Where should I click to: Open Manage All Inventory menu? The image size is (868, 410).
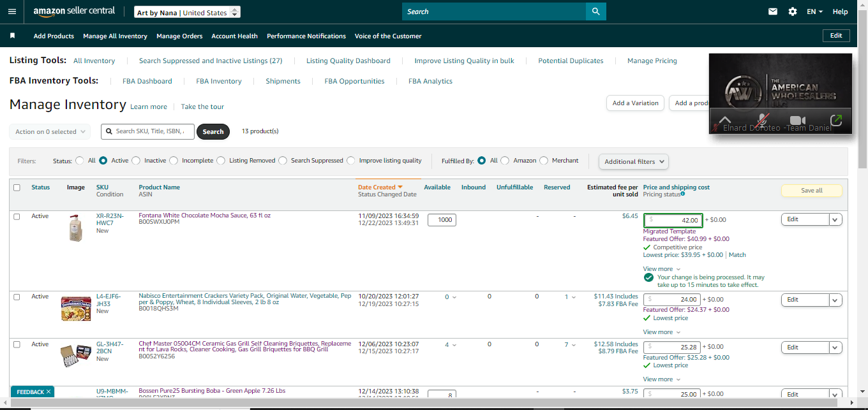point(115,36)
